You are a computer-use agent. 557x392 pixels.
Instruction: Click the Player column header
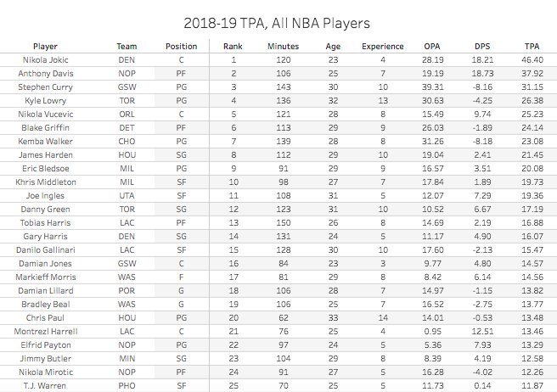coord(45,46)
